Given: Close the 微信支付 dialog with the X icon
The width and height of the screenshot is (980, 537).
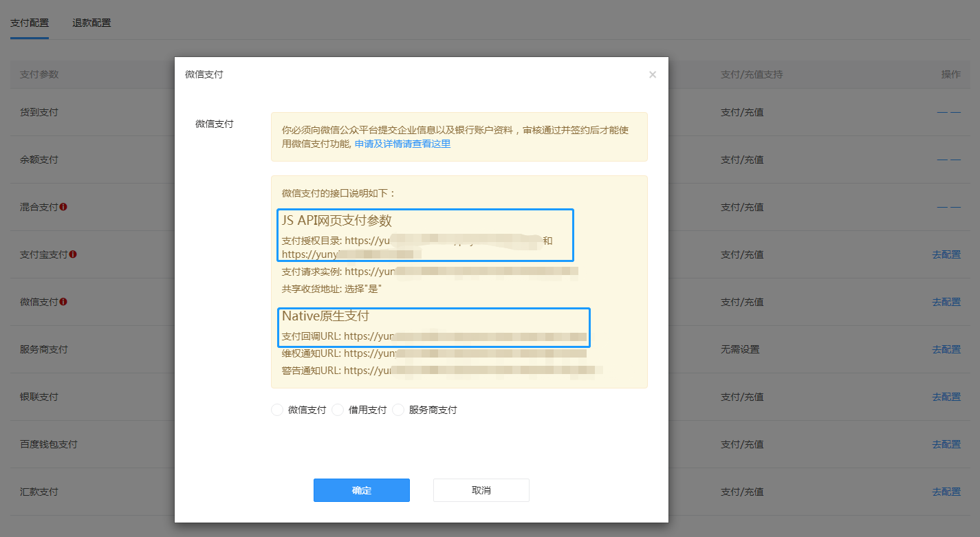Looking at the screenshot, I should pyautogui.click(x=653, y=75).
